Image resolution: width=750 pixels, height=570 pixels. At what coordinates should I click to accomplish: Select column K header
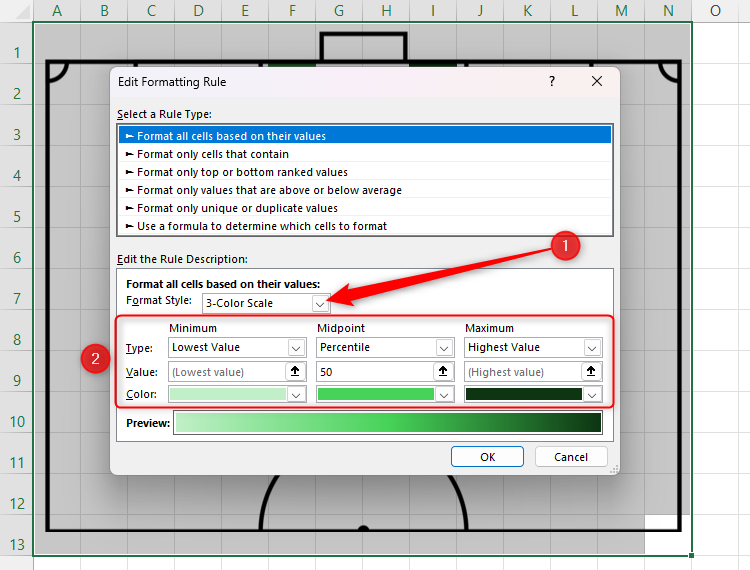527,11
